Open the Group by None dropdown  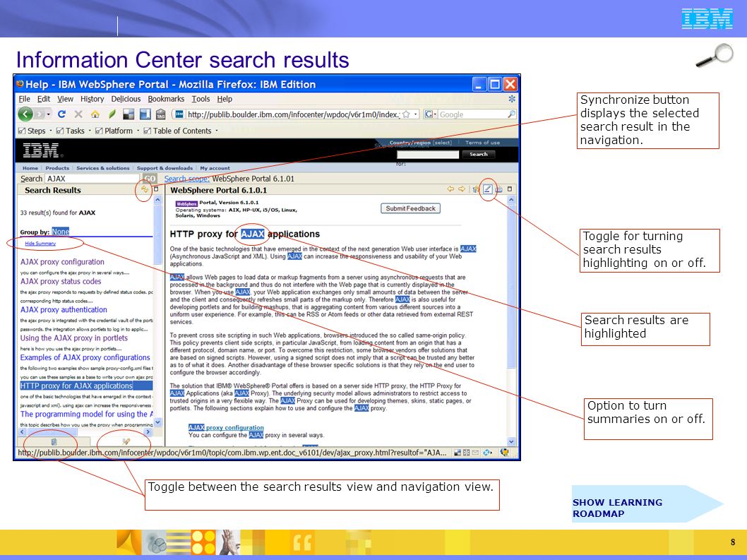tap(61, 232)
